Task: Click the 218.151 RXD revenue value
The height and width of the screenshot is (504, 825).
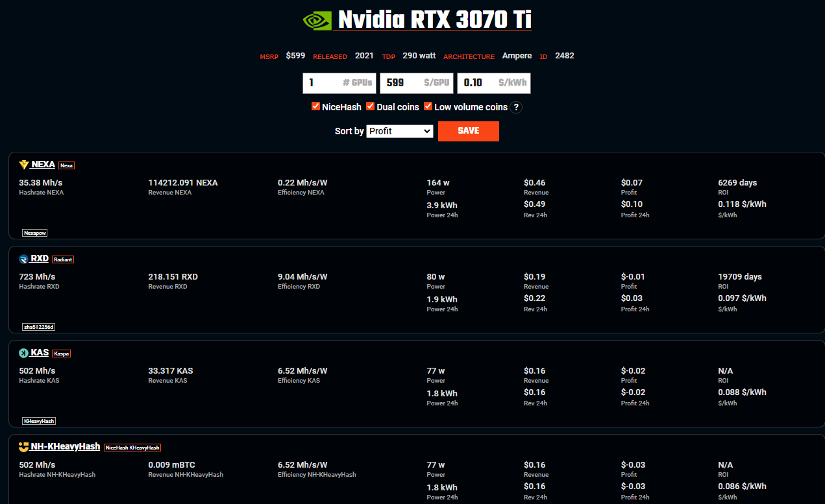Action: [173, 277]
